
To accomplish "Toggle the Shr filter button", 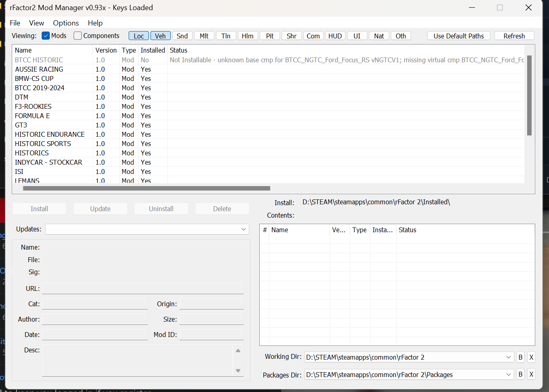I will (291, 36).
